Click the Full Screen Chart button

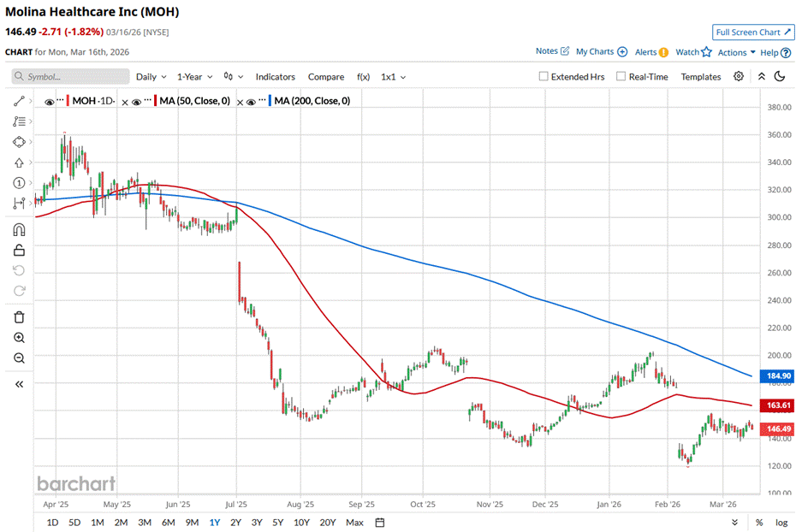pos(752,33)
